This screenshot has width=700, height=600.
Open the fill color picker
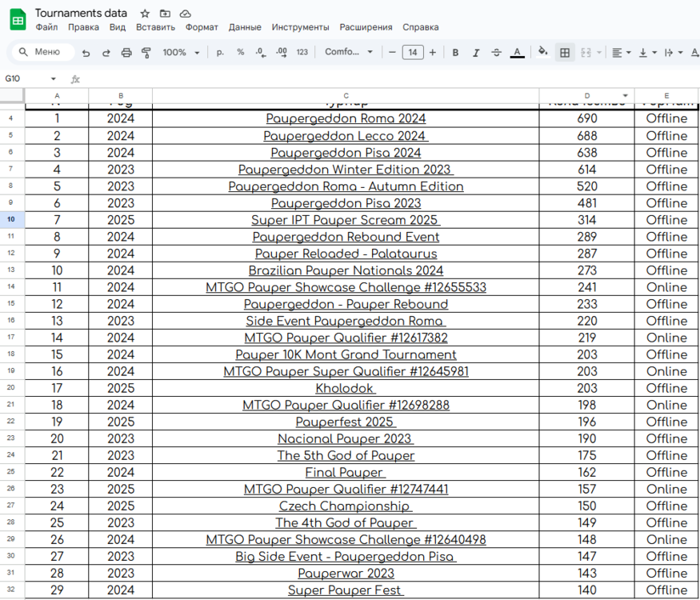pyautogui.click(x=543, y=53)
